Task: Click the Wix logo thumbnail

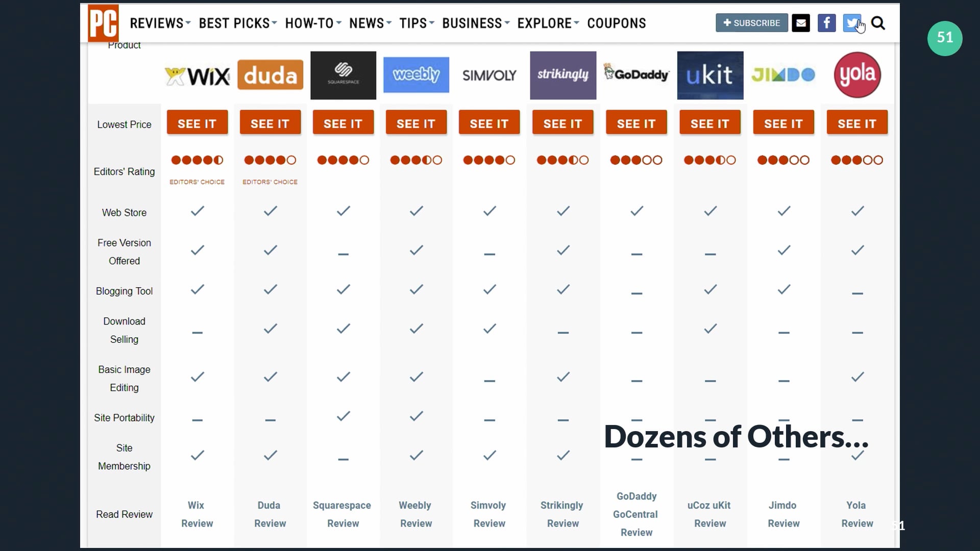Action: point(197,76)
